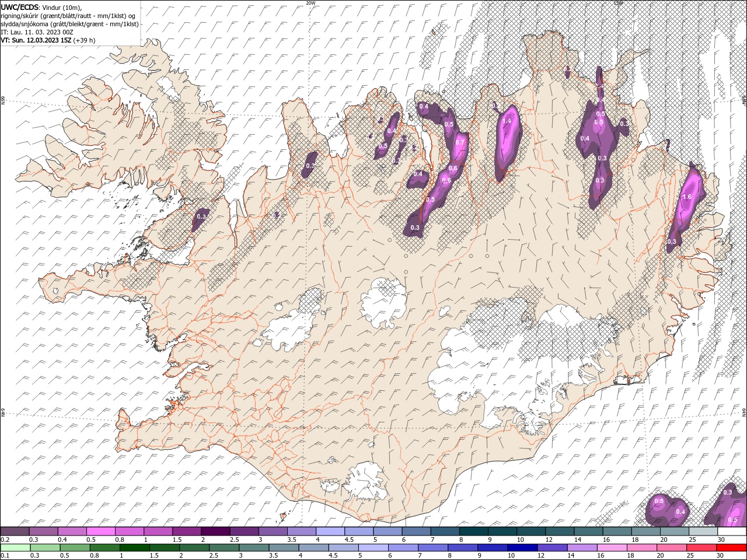
Task: Select the lower legend swatch labeled 7
Action: (432, 548)
